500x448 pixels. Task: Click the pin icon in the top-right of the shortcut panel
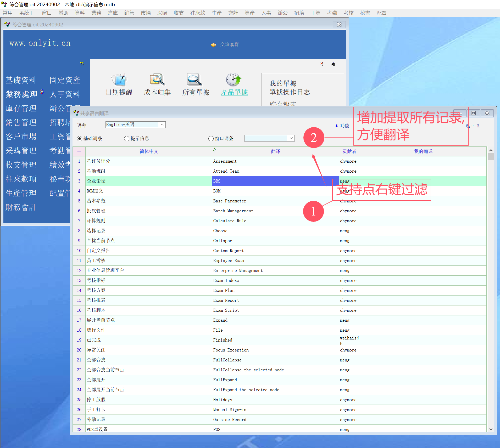(321, 64)
